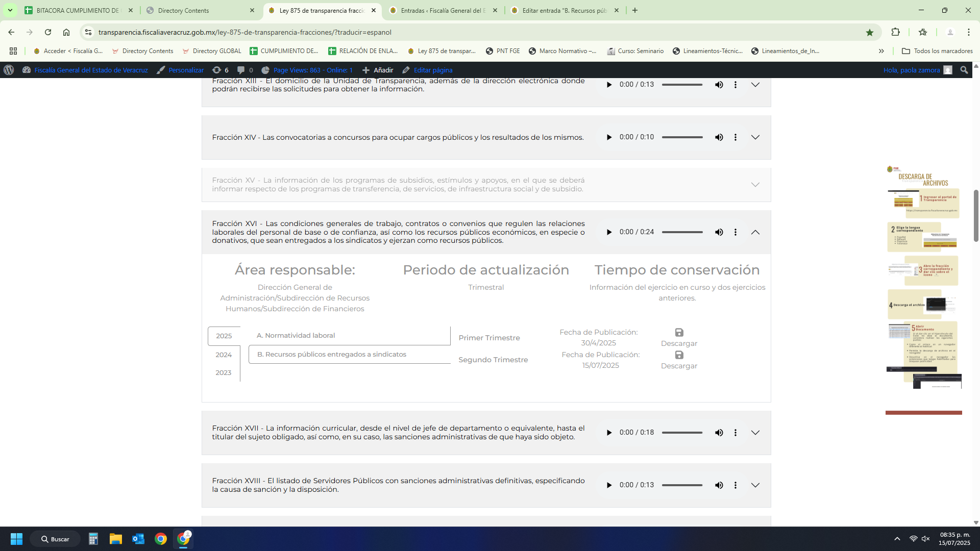Click the admin bar search magnifier
Screen dimensions: 980x551
pyautogui.click(x=964, y=70)
